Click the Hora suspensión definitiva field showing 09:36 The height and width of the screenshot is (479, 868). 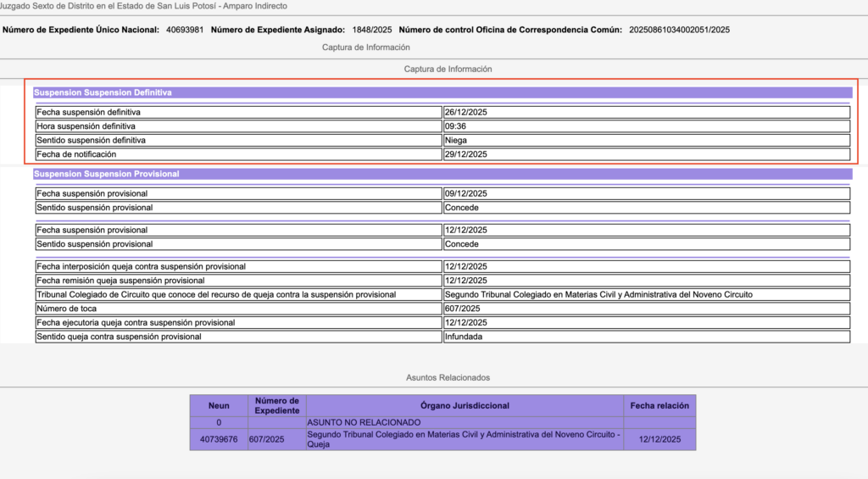645,126
